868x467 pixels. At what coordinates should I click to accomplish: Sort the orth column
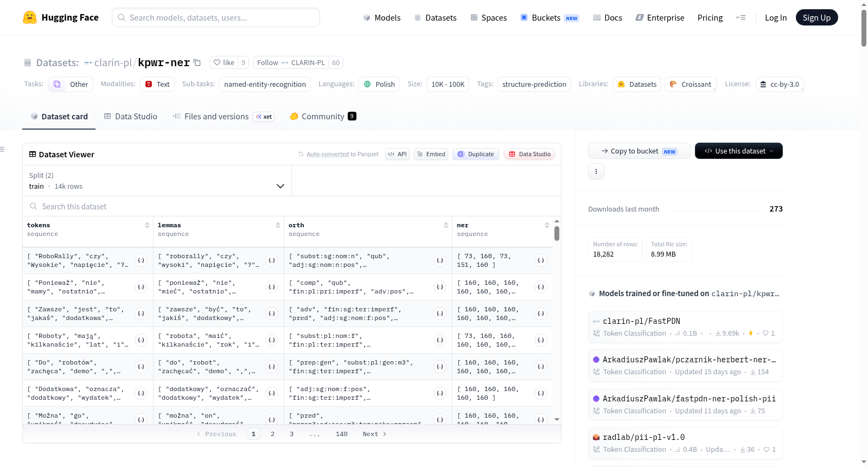tap(446, 225)
